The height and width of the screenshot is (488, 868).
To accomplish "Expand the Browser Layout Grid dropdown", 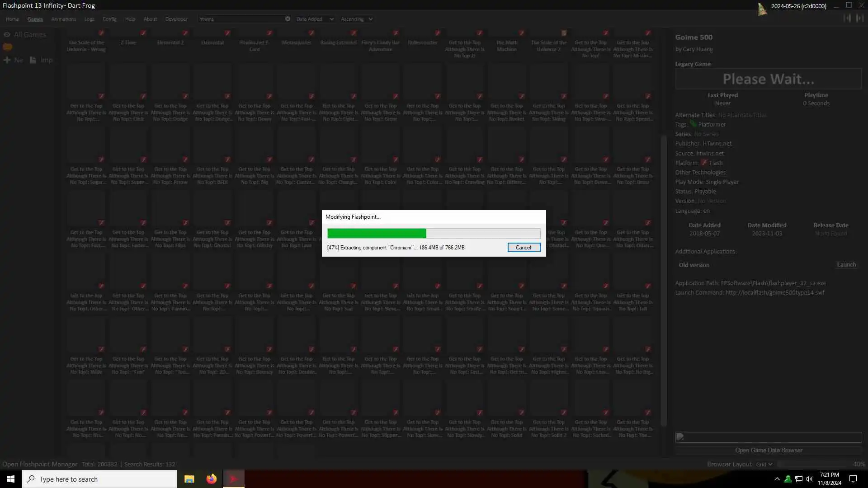I will click(x=764, y=464).
